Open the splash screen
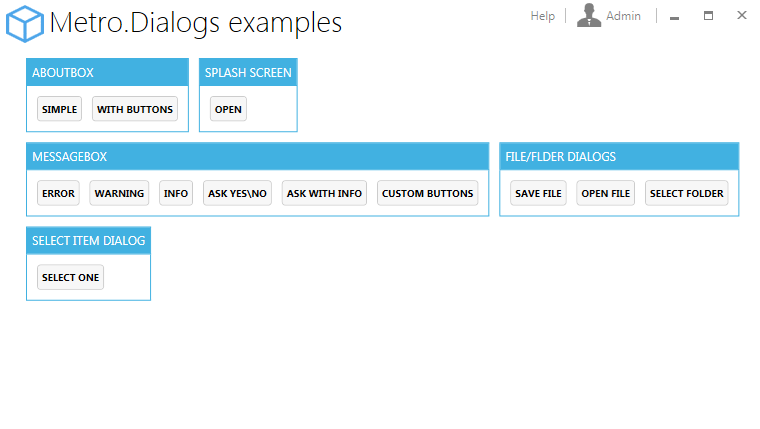Viewport: 760px width, 429px height. tap(228, 109)
